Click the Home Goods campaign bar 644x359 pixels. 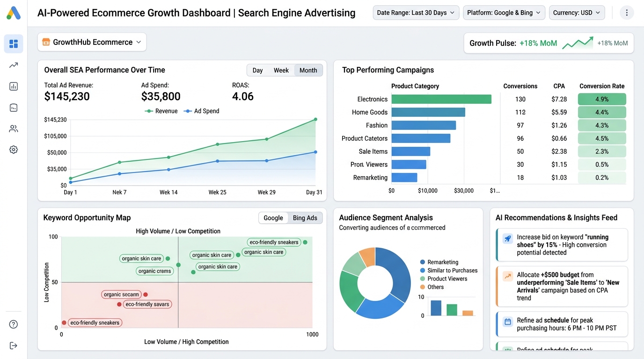428,112
